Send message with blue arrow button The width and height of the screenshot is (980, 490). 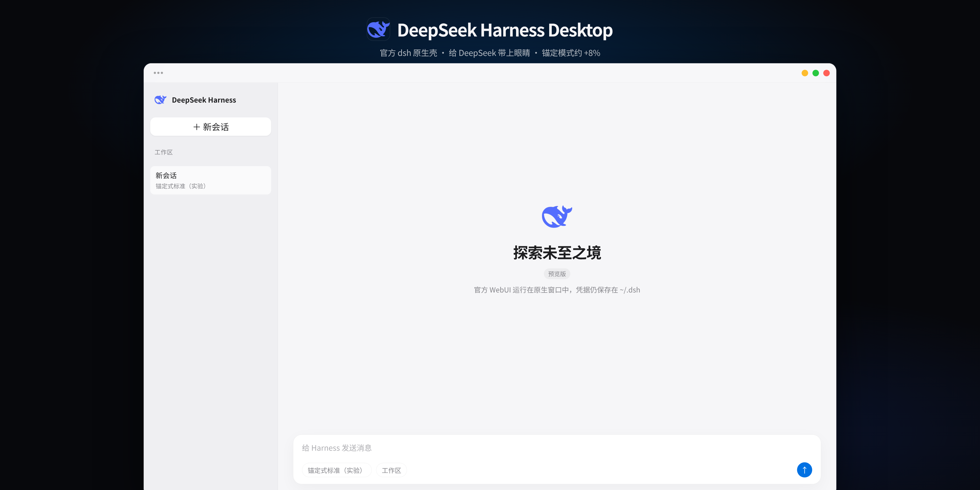tap(804, 470)
